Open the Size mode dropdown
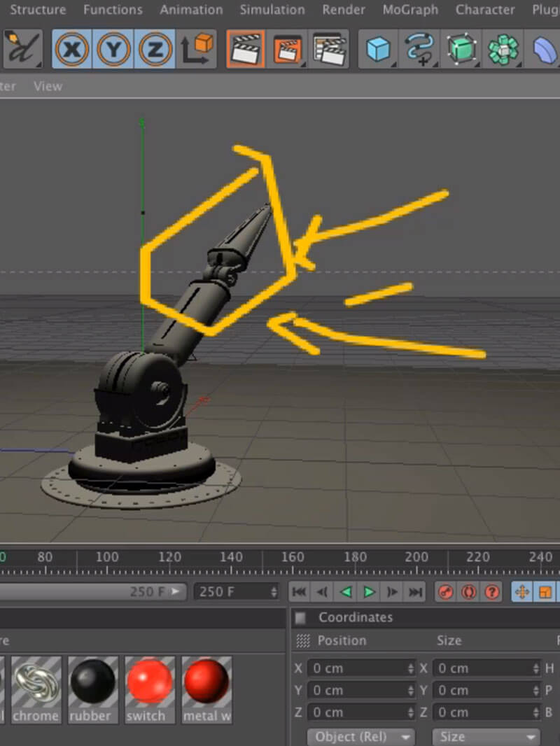The height and width of the screenshot is (746, 560). pos(486,737)
